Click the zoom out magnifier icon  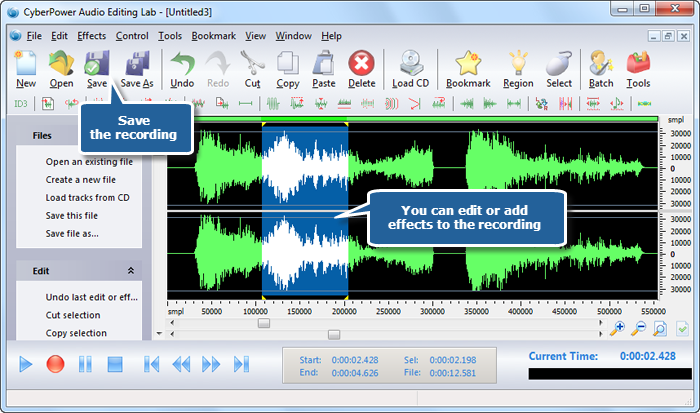pyautogui.click(x=639, y=329)
